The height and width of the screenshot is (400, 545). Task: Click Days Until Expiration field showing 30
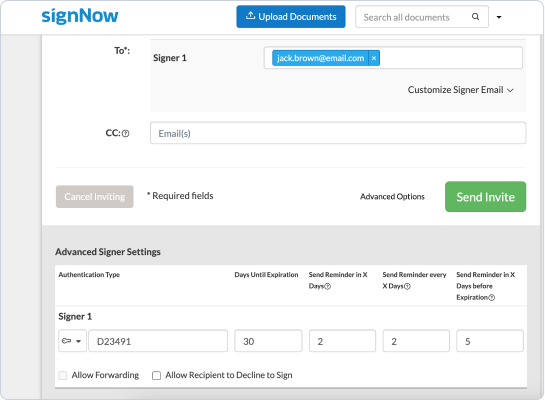coord(268,341)
